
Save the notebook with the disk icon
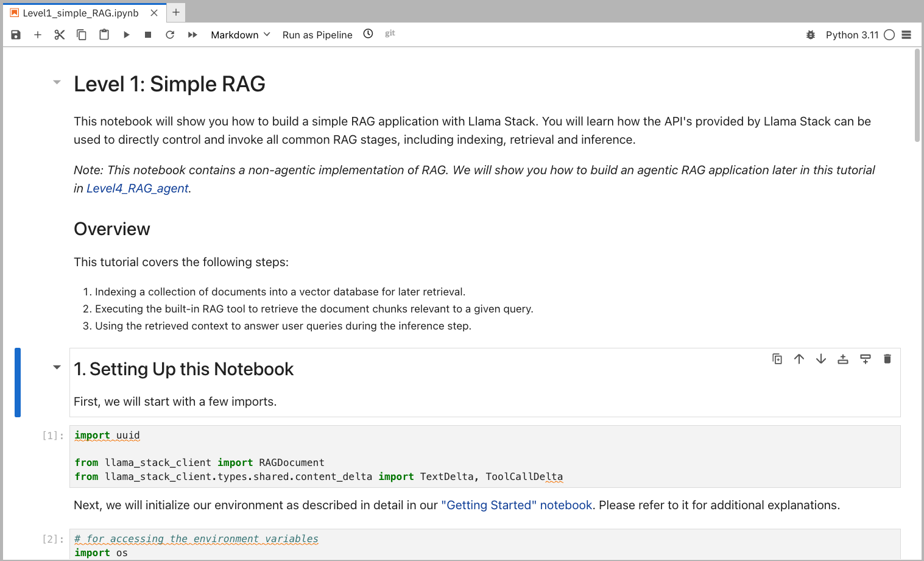(16, 35)
